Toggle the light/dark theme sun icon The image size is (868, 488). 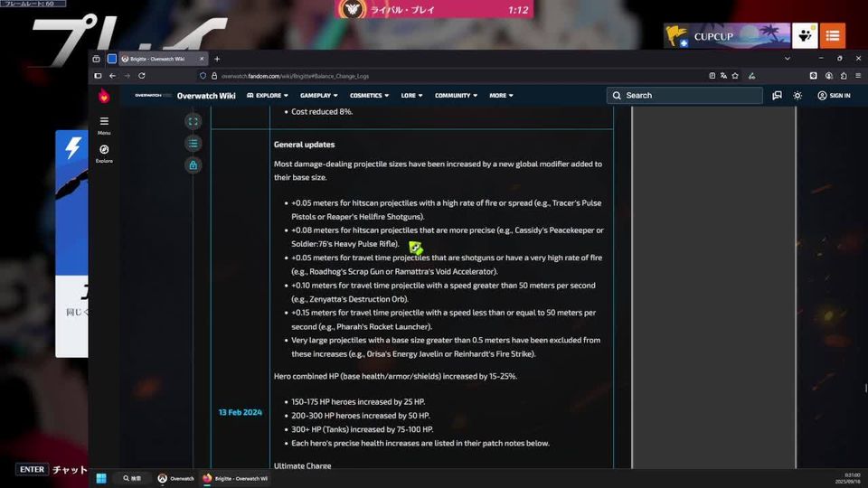(797, 95)
